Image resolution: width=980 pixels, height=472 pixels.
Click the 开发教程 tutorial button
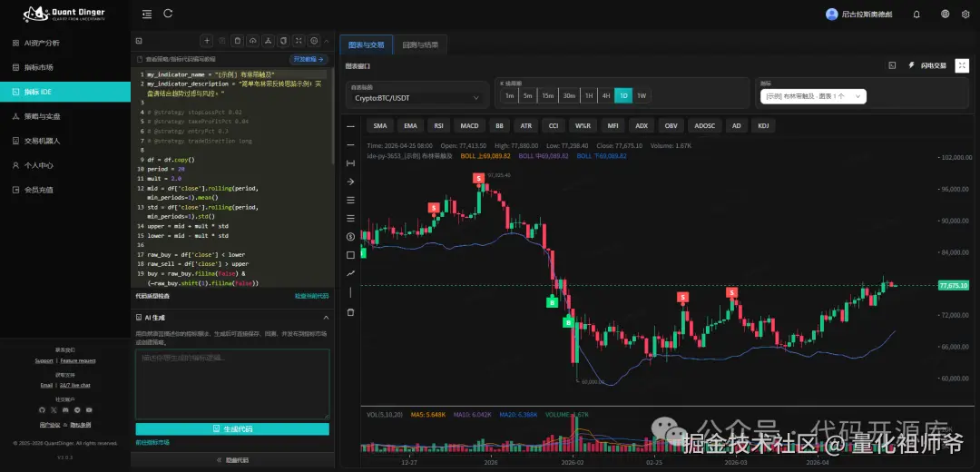coord(309,59)
